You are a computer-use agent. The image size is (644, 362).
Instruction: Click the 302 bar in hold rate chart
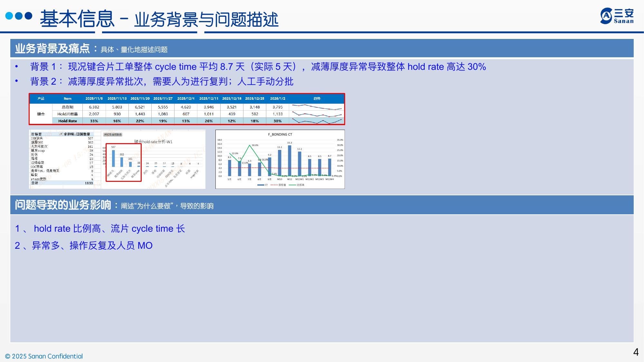tap(122, 162)
